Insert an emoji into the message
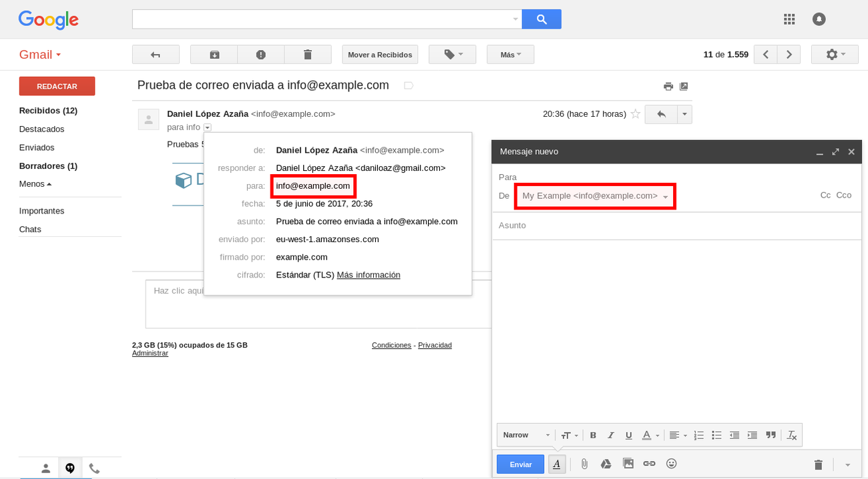This screenshot has height=479, width=868. [671, 463]
